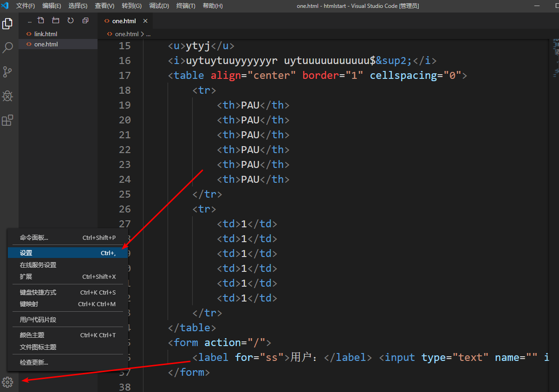
Task: Open the Explorer more actions ellipsis
Action: [x=30, y=21]
